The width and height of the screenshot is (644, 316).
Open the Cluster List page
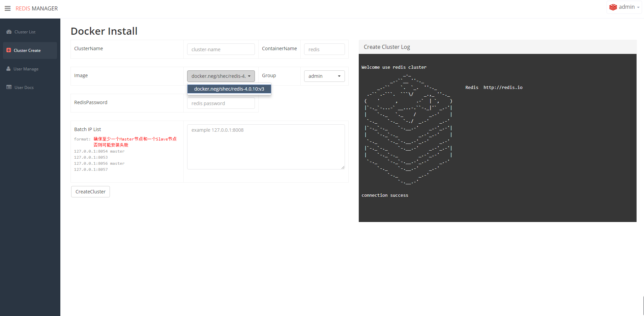point(30,32)
